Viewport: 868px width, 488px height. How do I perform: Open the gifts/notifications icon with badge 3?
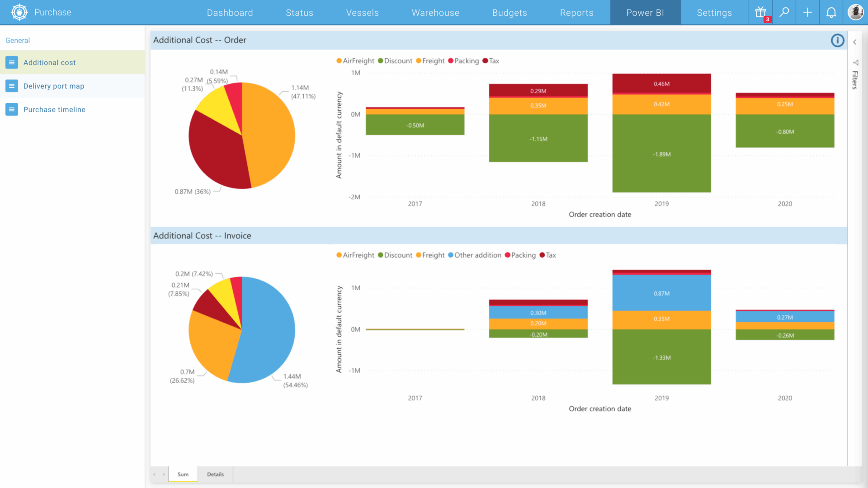[x=761, y=12]
